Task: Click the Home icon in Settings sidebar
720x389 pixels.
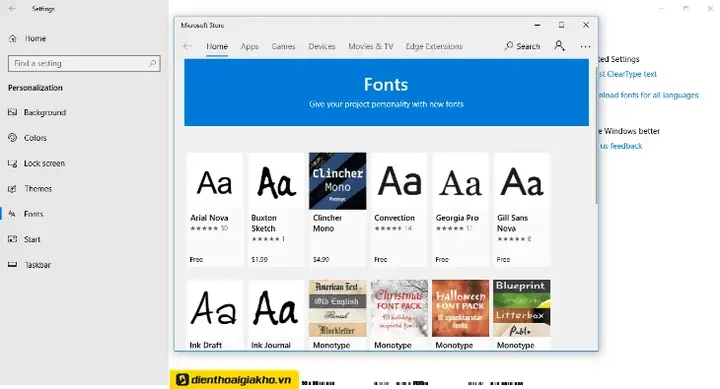Action: click(x=13, y=39)
